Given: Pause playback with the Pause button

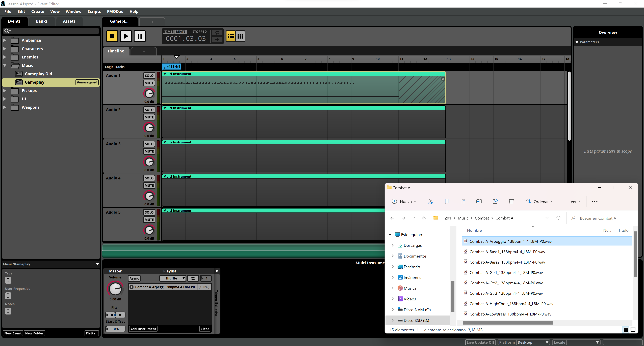Looking at the screenshot, I should click(140, 36).
